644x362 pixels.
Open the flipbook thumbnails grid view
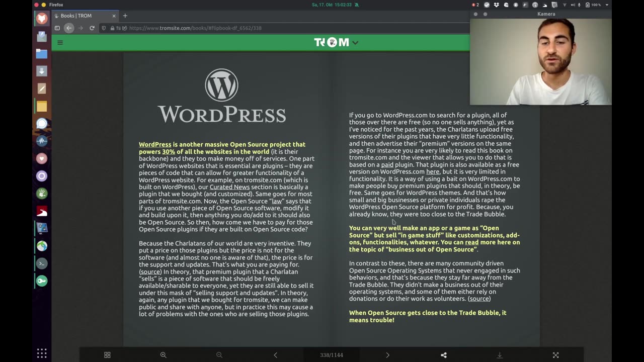(107, 355)
